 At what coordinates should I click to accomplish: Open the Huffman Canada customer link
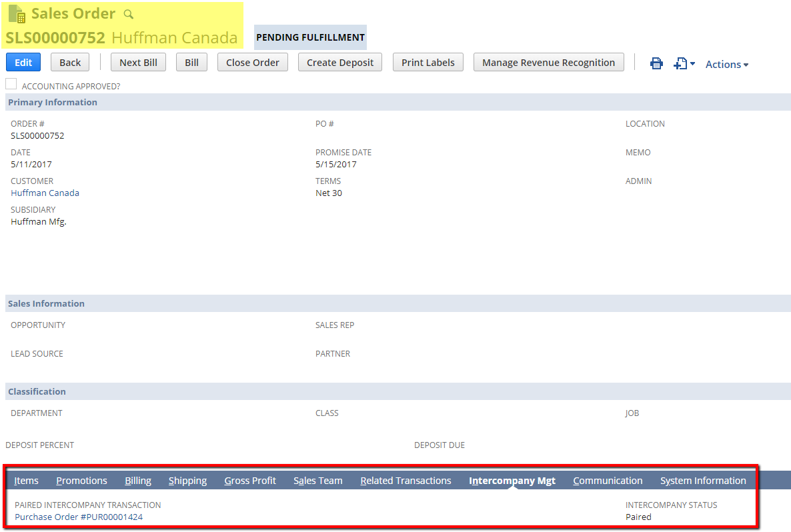45,193
